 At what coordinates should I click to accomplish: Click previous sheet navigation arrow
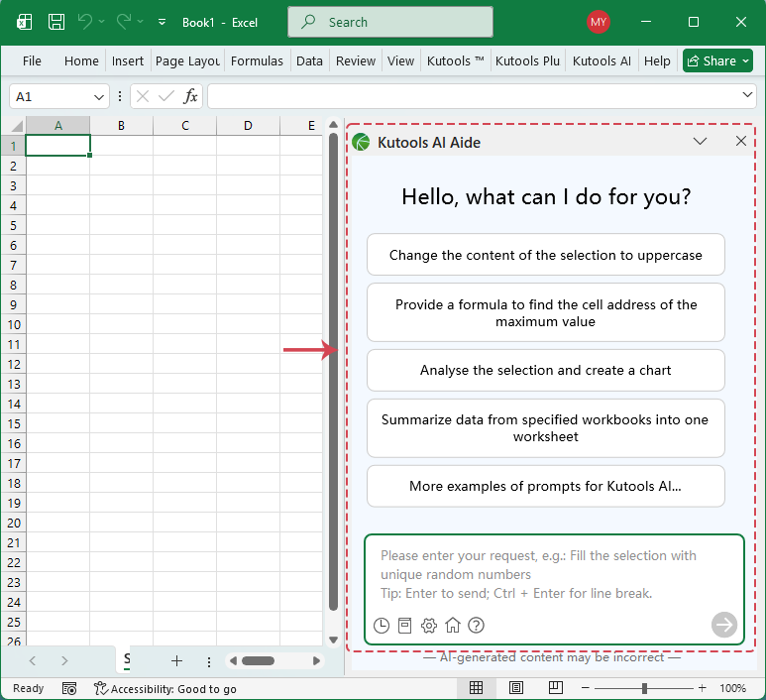[x=33, y=661]
